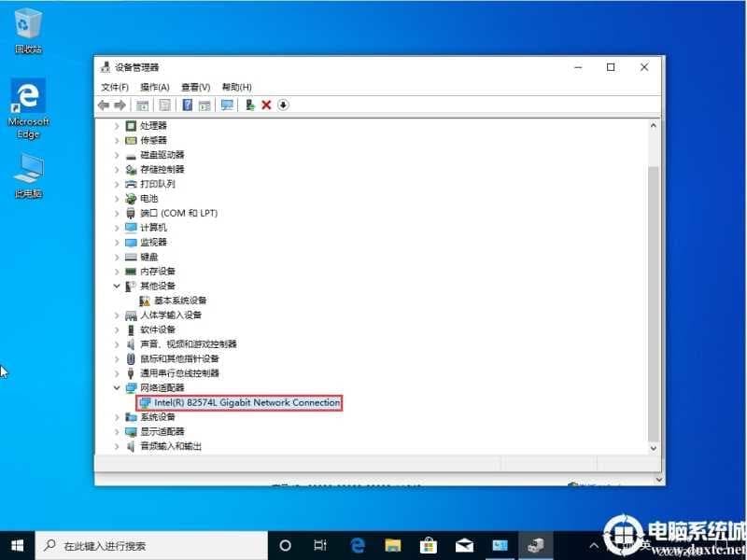Select the 人体学输入设备 category icon
747x560 pixels.
point(131,315)
